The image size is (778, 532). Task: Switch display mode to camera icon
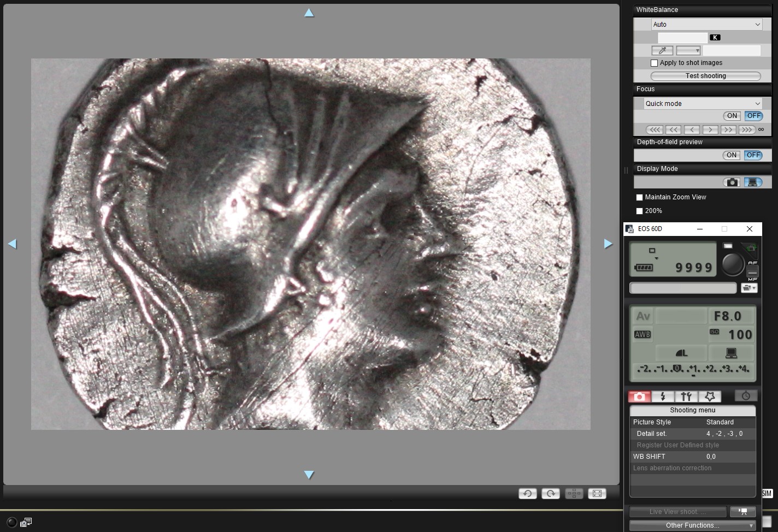(x=732, y=182)
